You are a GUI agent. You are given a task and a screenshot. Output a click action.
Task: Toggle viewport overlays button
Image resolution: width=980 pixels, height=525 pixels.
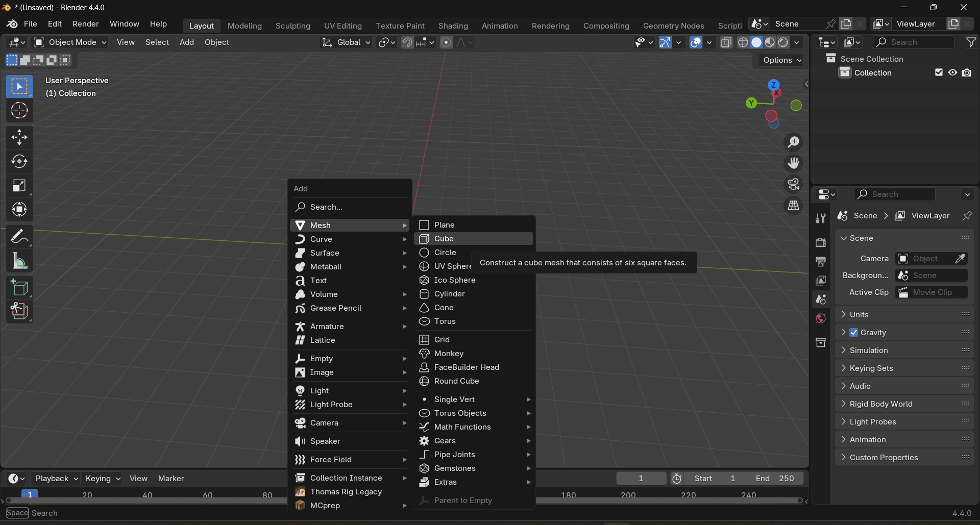(x=696, y=42)
